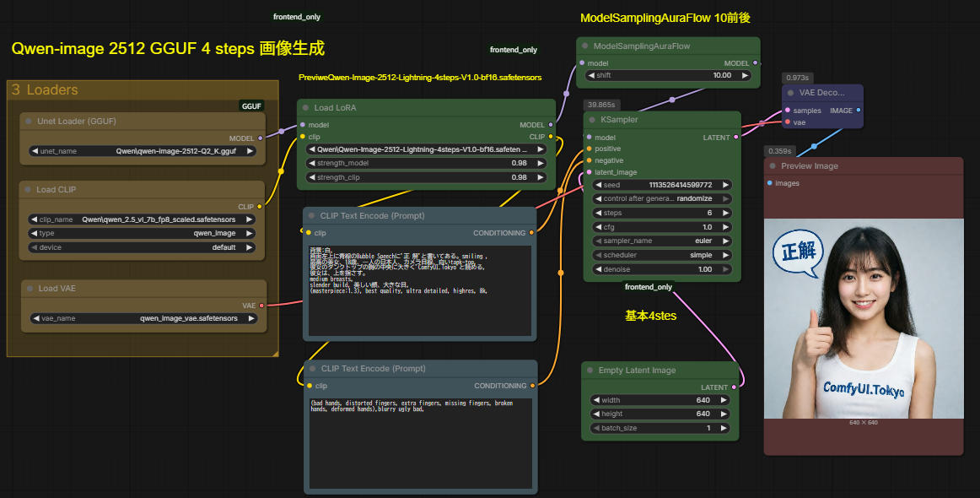Screen dimensions: 980x498
Task: Click the Preview Image node collapse dot
Action: point(772,166)
